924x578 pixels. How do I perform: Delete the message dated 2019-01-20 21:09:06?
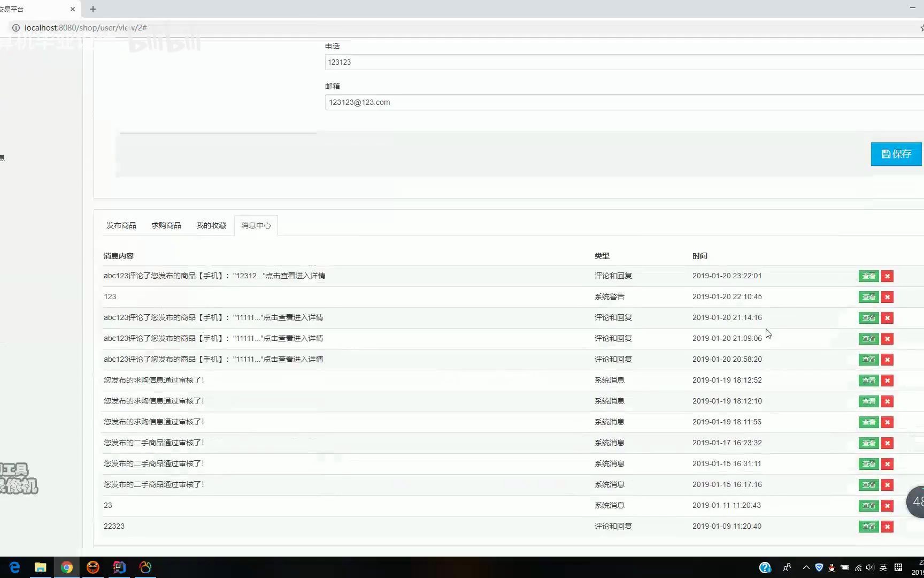click(887, 339)
